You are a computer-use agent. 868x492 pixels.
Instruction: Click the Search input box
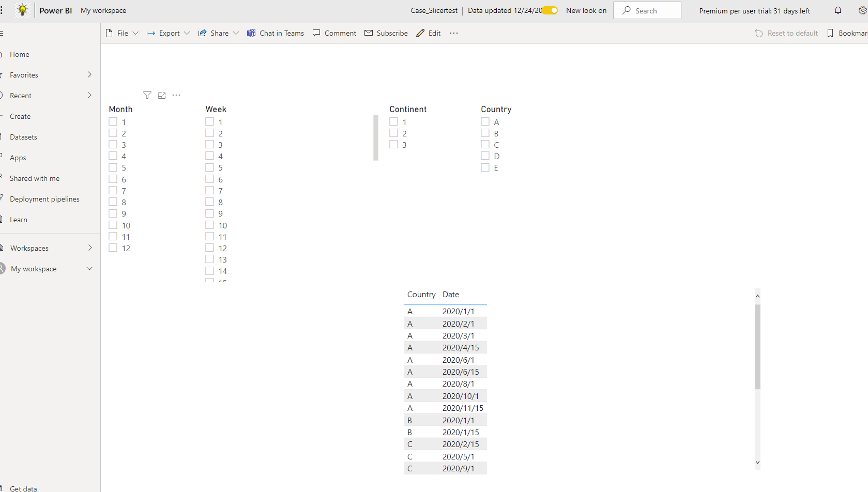[647, 10]
